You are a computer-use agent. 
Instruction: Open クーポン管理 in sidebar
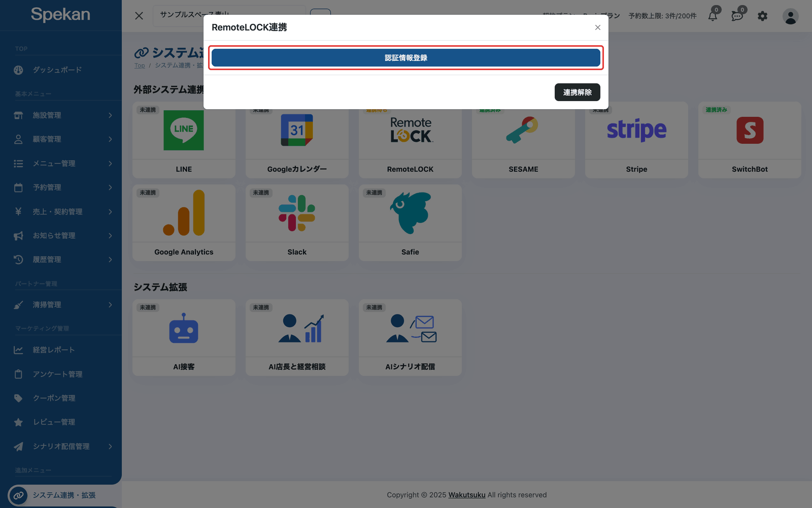tap(61, 398)
